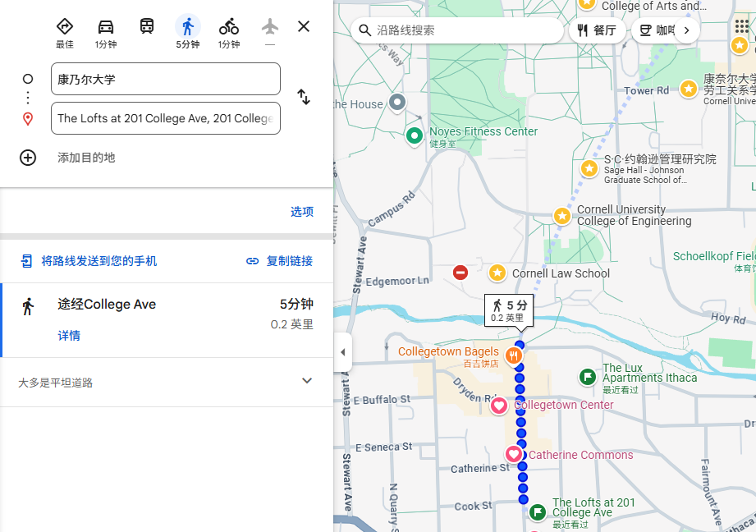Expand the mostly flat road details
The width and height of the screenshot is (756, 532).
(x=307, y=381)
